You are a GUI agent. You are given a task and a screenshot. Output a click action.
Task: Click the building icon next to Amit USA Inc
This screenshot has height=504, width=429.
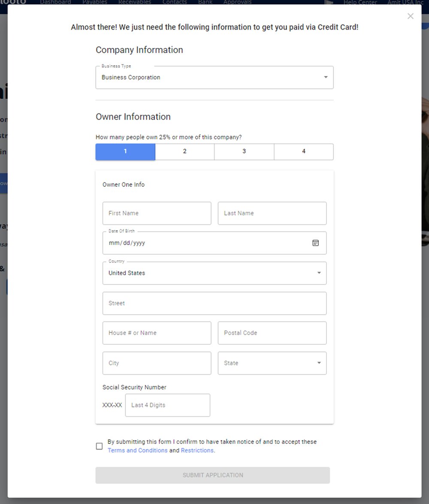(329, 3)
